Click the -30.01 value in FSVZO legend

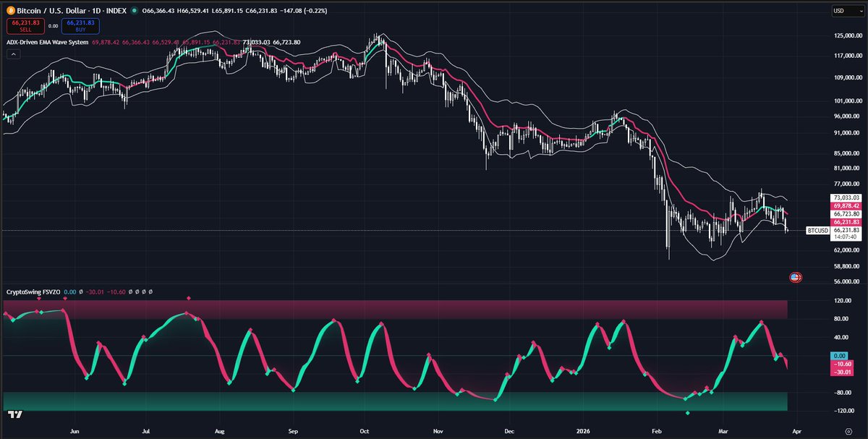96,292
